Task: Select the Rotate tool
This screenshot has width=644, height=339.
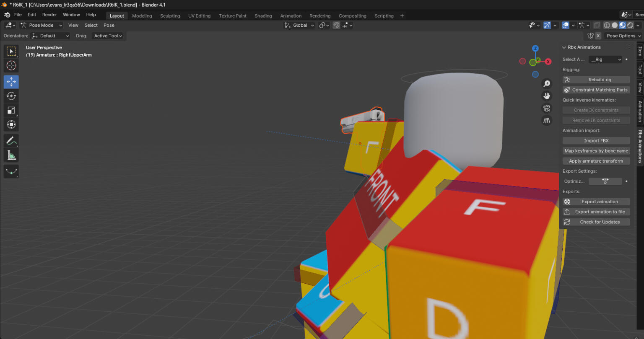Action: 11,96
